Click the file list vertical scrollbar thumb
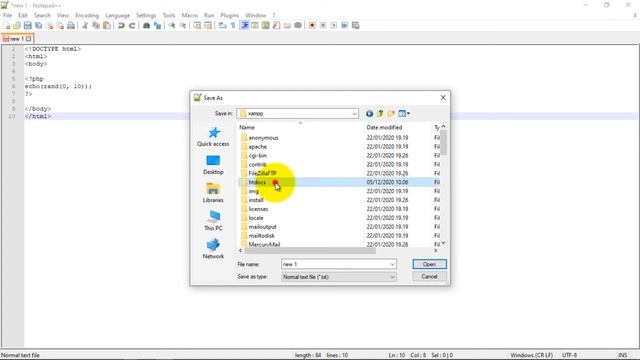640x360 pixels. tap(444, 143)
